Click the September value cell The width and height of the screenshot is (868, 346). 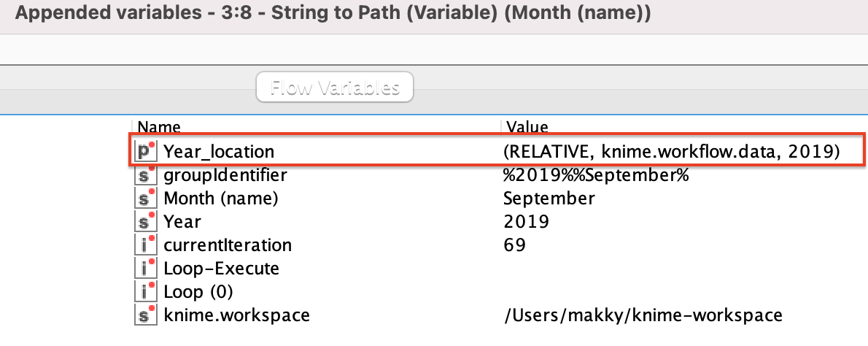pos(549,199)
